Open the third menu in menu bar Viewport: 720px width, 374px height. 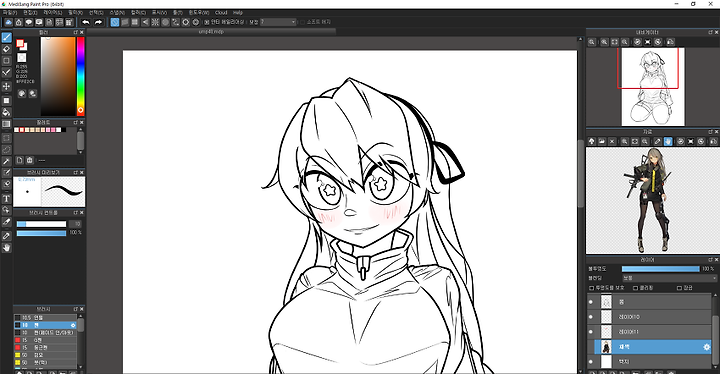click(52, 13)
